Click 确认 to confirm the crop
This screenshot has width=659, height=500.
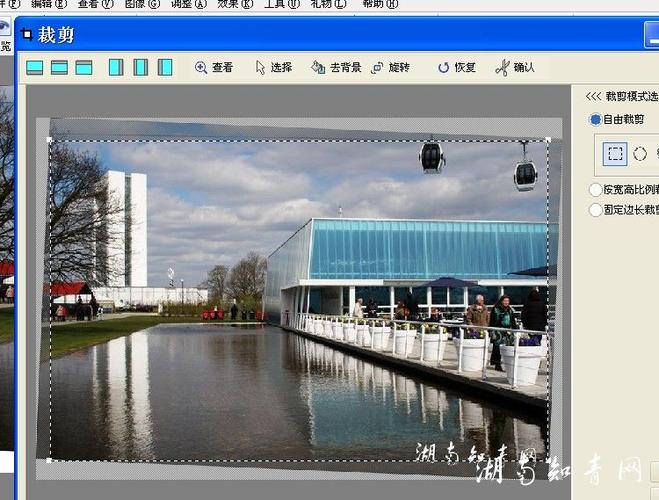(x=515, y=67)
